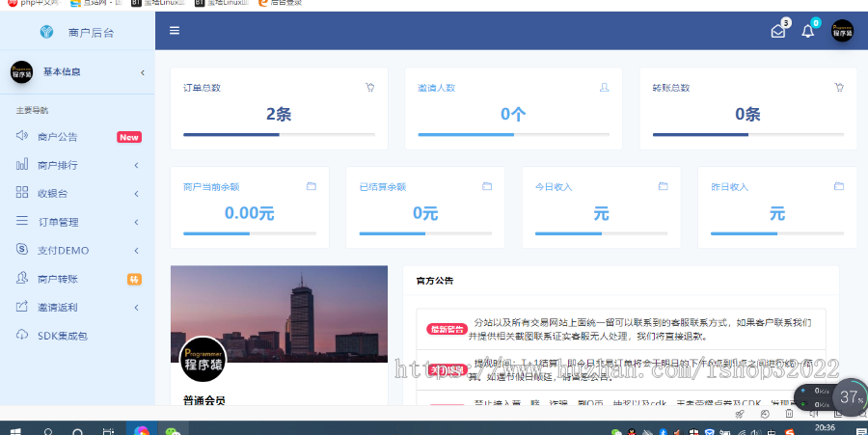
Task: Expand the 支付DEMO submenu arrow
Action: tap(136, 250)
